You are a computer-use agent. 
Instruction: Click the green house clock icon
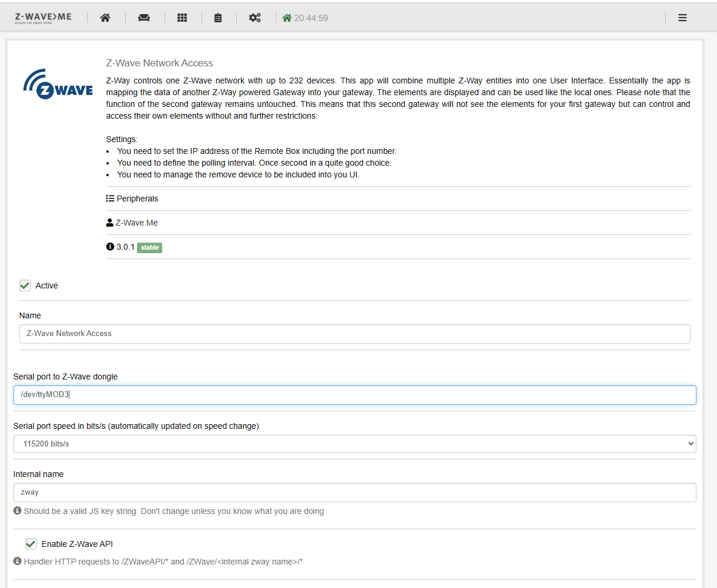(287, 18)
